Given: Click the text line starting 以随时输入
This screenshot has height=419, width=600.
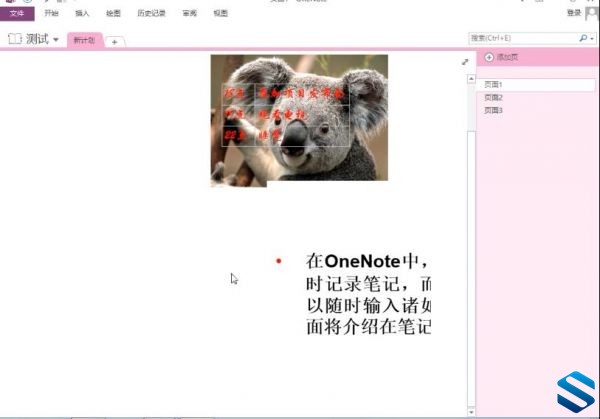Looking at the screenshot, I should coord(368,306).
